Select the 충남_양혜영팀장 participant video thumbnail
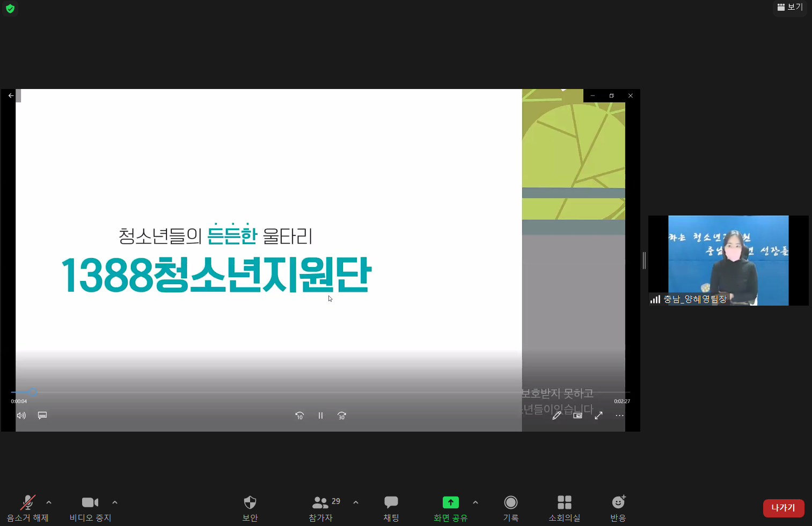This screenshot has height=526, width=812. click(728, 261)
